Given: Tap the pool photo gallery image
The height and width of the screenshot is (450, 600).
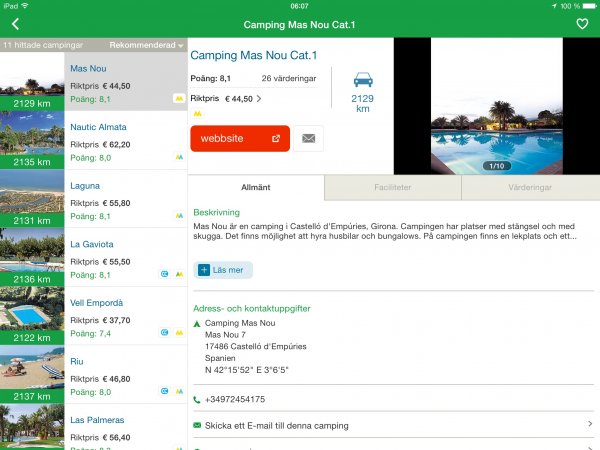Looking at the screenshot, I should [x=496, y=107].
